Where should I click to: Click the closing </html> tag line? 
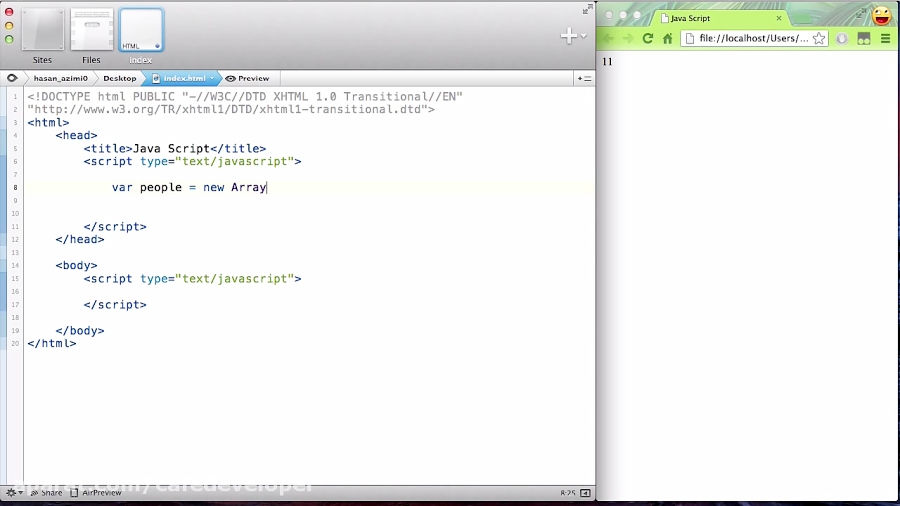point(52,344)
